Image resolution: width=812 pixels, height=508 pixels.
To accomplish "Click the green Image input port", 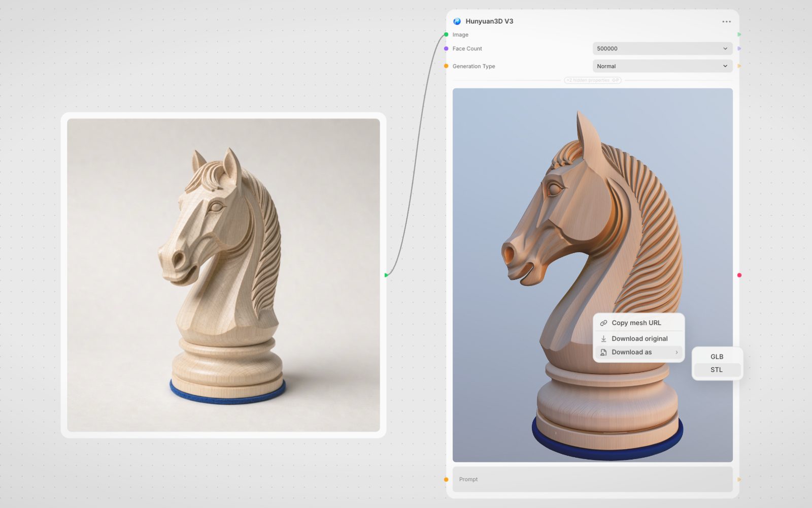I will point(446,35).
